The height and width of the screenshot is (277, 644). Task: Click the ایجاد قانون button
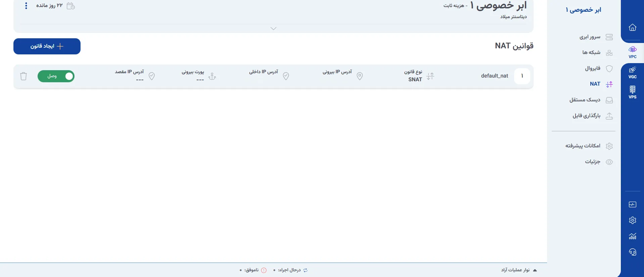click(x=47, y=46)
